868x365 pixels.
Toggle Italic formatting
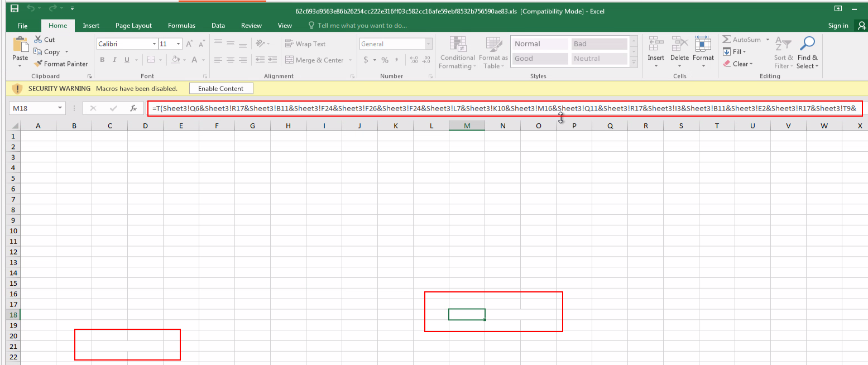pos(115,60)
